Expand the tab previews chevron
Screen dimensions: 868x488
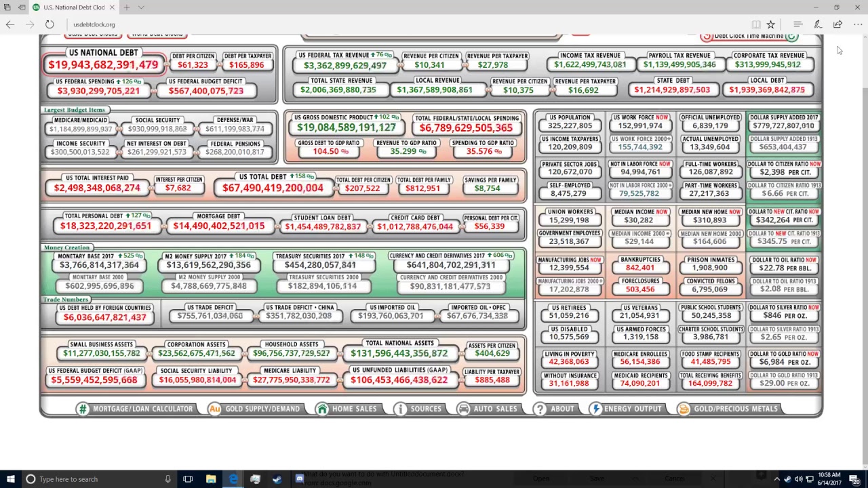point(141,7)
